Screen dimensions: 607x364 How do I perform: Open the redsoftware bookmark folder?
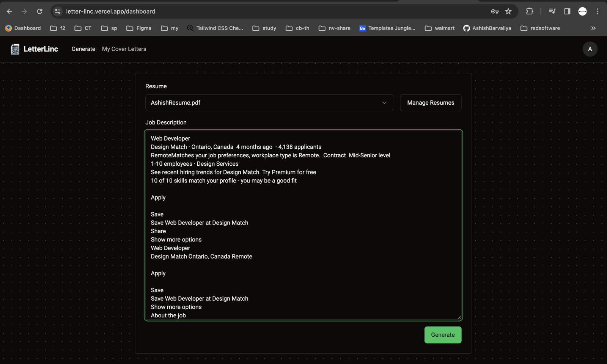540,28
